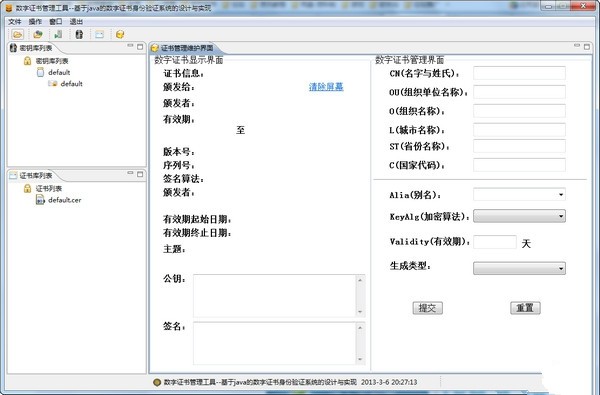Click the green import toolbar icon
This screenshot has width=600, height=395.
[58, 34]
